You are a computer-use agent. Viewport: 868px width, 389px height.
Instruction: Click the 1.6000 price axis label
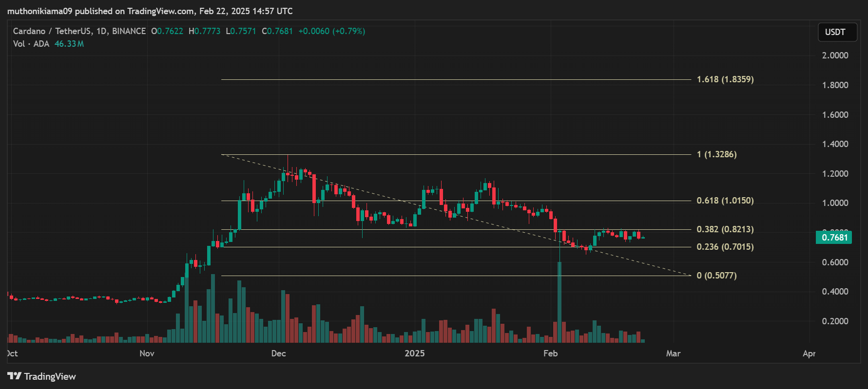coord(835,115)
